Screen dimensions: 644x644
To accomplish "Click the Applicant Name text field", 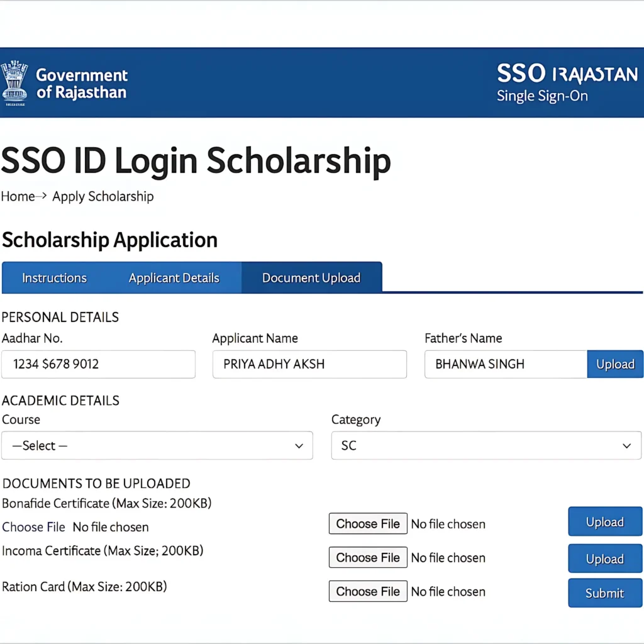I will [x=309, y=364].
